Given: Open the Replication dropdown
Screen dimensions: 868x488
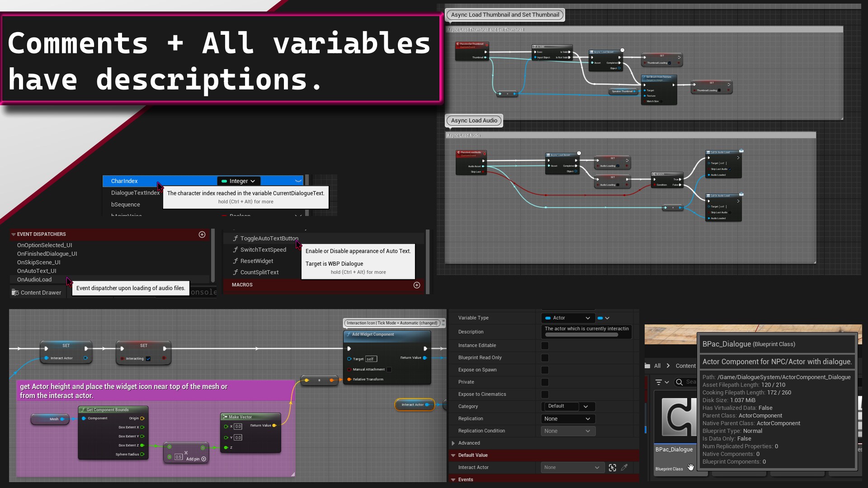Looking at the screenshot, I should pos(568,418).
